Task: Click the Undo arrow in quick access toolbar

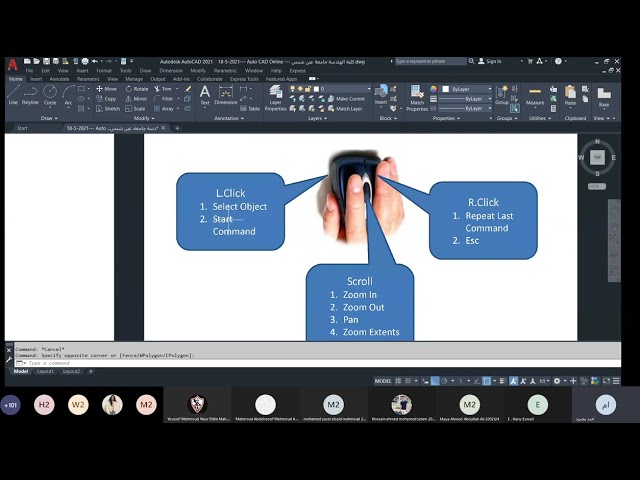Action: (95, 61)
